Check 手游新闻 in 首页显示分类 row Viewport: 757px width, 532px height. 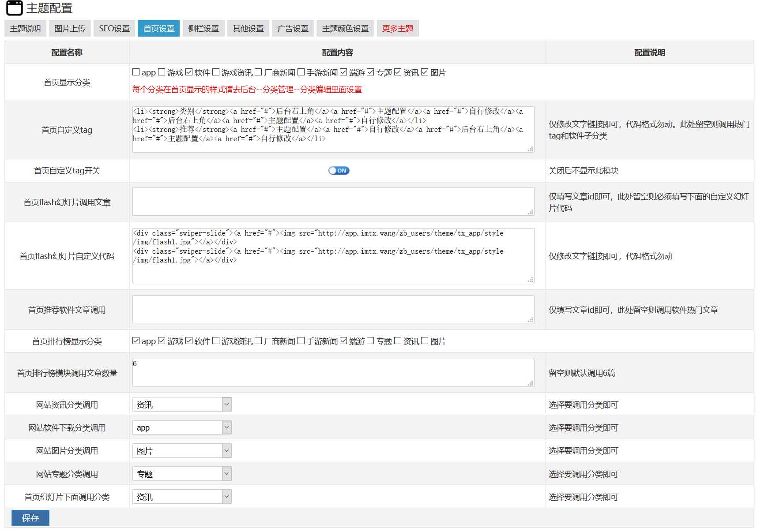tap(301, 72)
